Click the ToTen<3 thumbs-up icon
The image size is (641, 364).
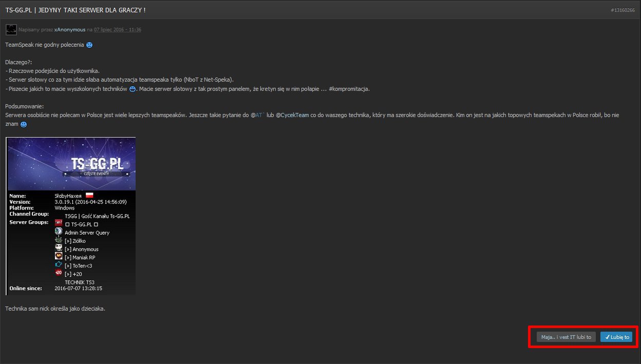59,265
